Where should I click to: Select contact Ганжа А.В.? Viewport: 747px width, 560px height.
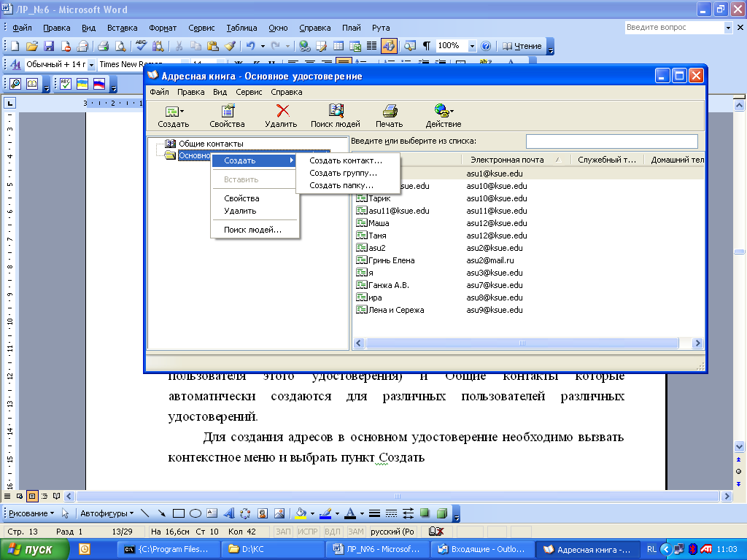click(388, 285)
